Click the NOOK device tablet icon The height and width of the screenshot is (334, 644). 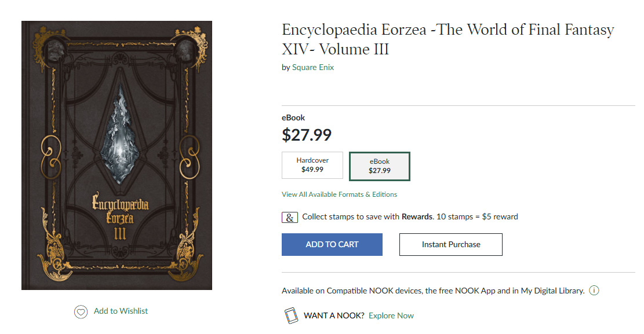click(291, 315)
